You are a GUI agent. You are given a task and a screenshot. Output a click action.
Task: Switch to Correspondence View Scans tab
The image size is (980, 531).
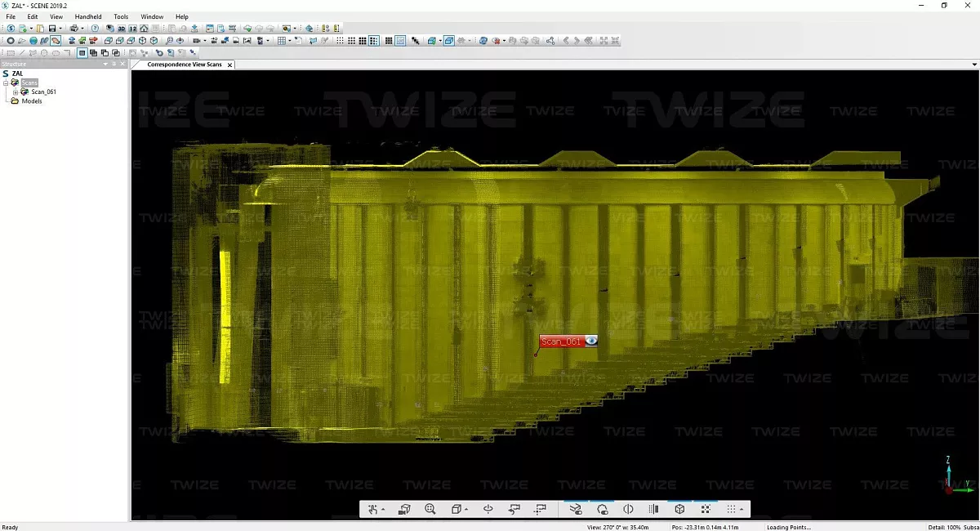pos(184,65)
